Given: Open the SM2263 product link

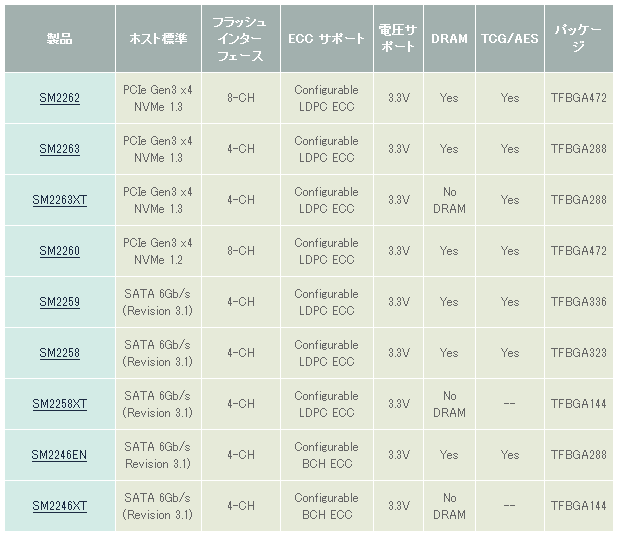Looking at the screenshot, I should click(59, 149).
